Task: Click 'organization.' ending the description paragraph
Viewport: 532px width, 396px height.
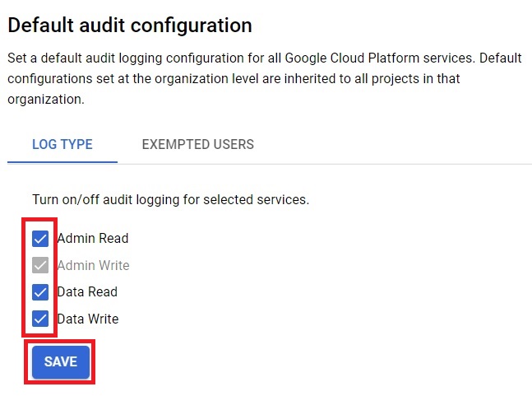Action: point(46,100)
